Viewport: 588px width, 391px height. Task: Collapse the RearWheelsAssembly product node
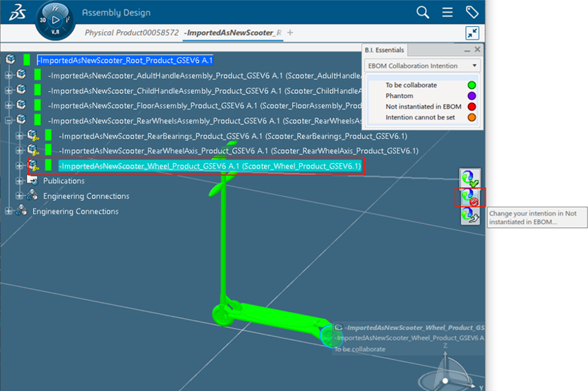tap(9, 121)
